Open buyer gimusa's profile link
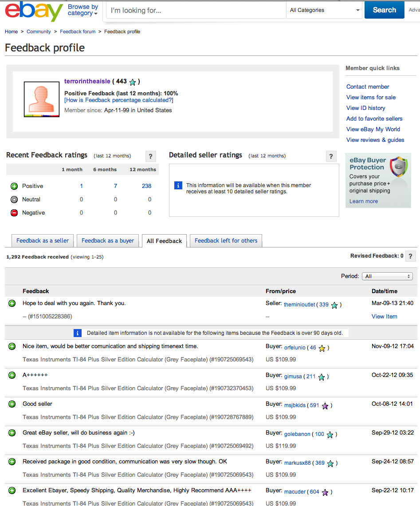 tap(293, 376)
